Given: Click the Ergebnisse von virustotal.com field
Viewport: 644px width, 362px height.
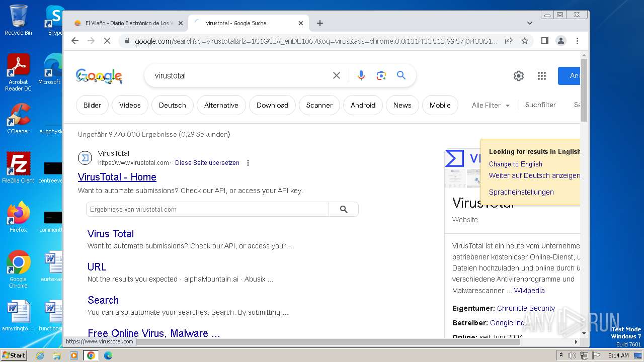Looking at the screenshot, I should (x=207, y=209).
